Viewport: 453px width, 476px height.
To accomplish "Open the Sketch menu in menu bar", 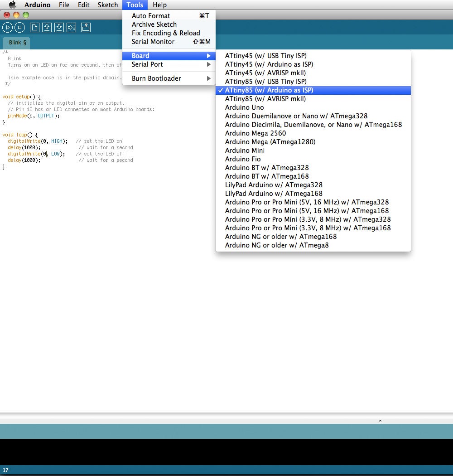I will click(x=108, y=5).
